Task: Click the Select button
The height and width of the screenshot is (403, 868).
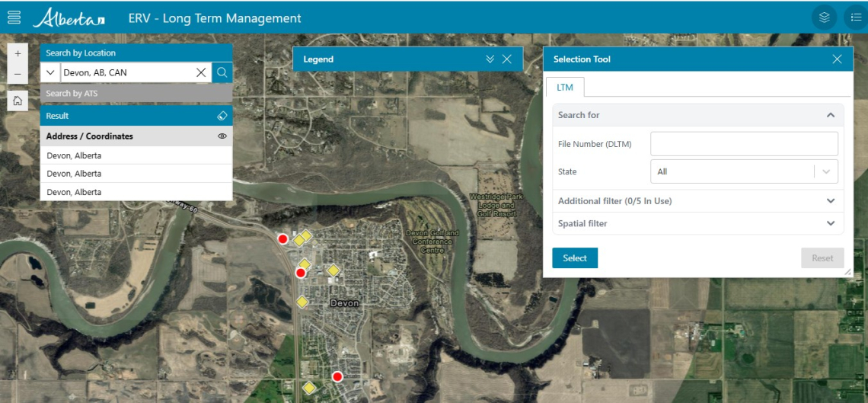Action: (x=575, y=258)
